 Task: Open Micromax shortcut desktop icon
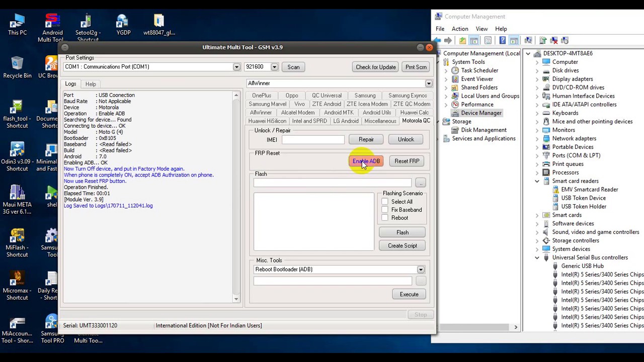click(x=17, y=286)
